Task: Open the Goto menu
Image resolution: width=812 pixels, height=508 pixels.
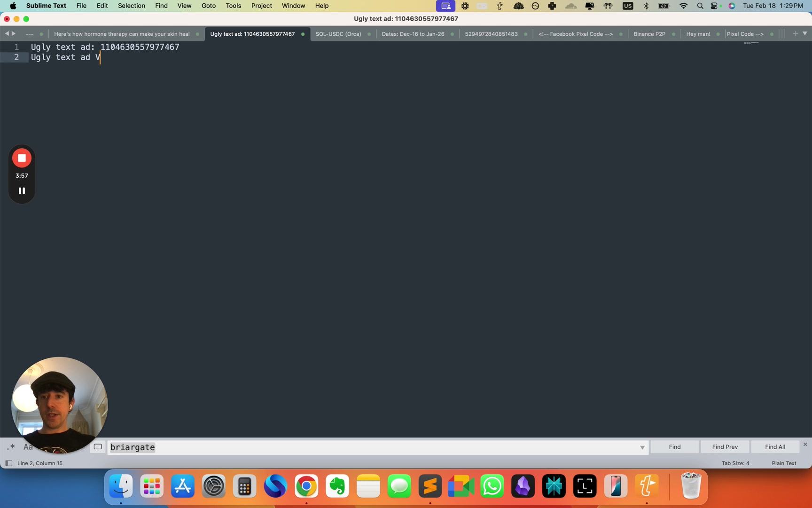Action: 209,6
